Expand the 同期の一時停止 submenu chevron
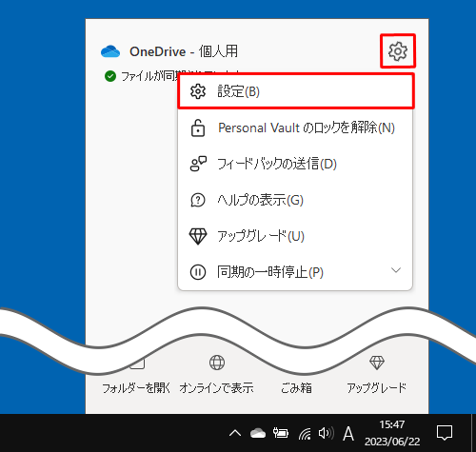This screenshot has height=452, width=476. 396,270
